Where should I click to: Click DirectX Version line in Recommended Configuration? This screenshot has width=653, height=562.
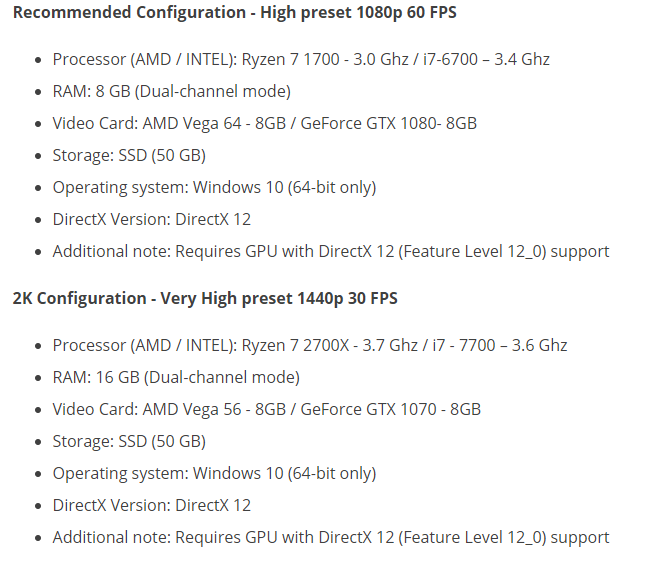(x=151, y=219)
